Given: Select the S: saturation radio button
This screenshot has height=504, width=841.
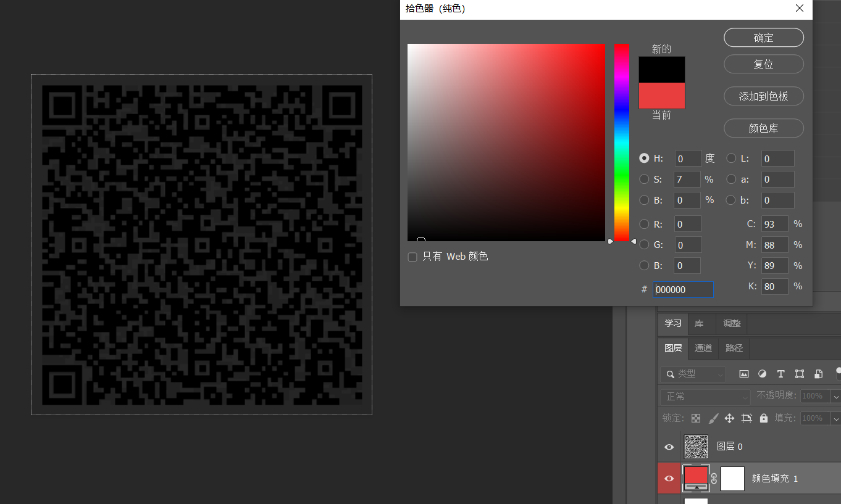Looking at the screenshot, I should pyautogui.click(x=644, y=180).
